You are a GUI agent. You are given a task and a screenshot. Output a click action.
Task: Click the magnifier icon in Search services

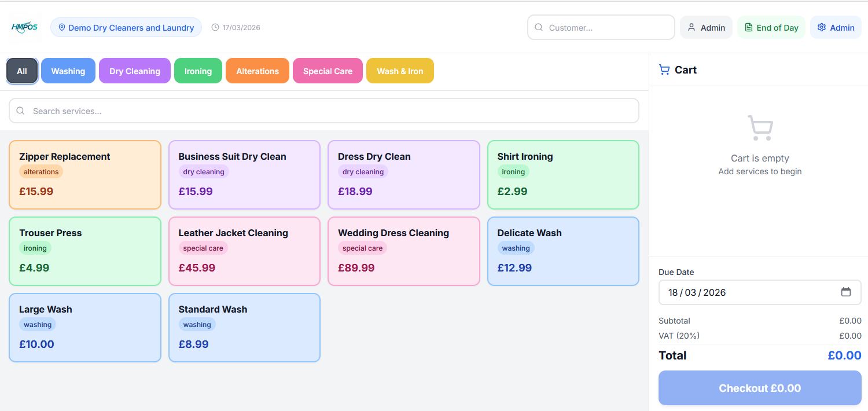(x=20, y=111)
